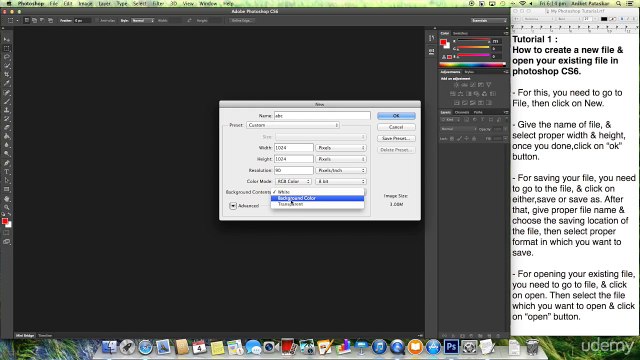Viewport: 640px width, 360px height.
Task: Select the Eyedropper tool
Action: (7, 83)
